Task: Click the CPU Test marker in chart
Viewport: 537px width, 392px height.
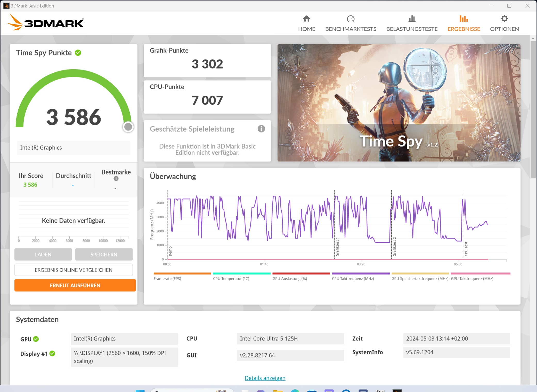Action: click(x=466, y=249)
